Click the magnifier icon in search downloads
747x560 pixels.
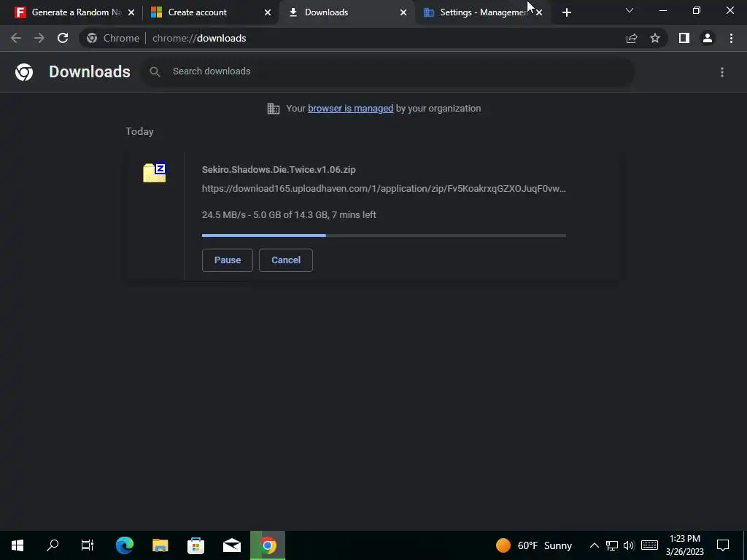tap(155, 72)
